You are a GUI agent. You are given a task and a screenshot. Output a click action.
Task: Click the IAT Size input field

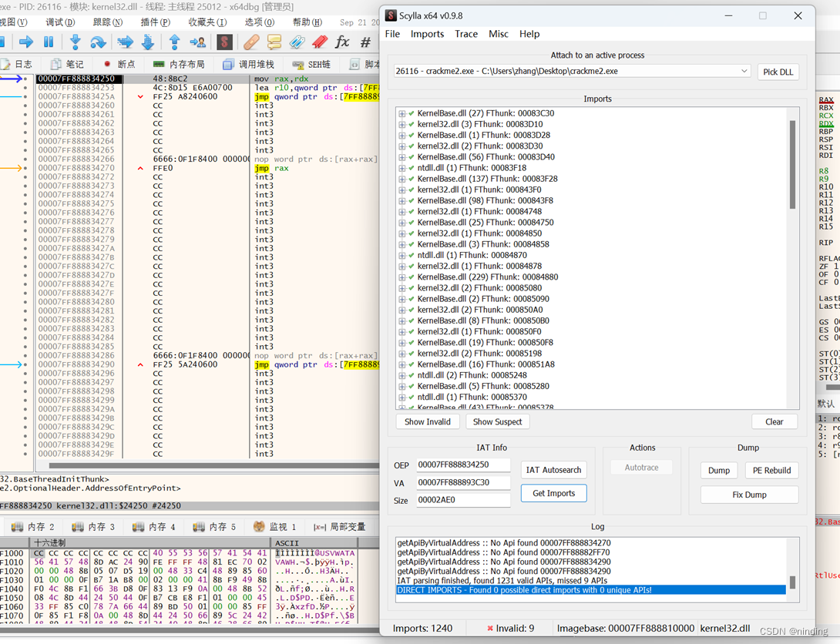[x=463, y=500]
